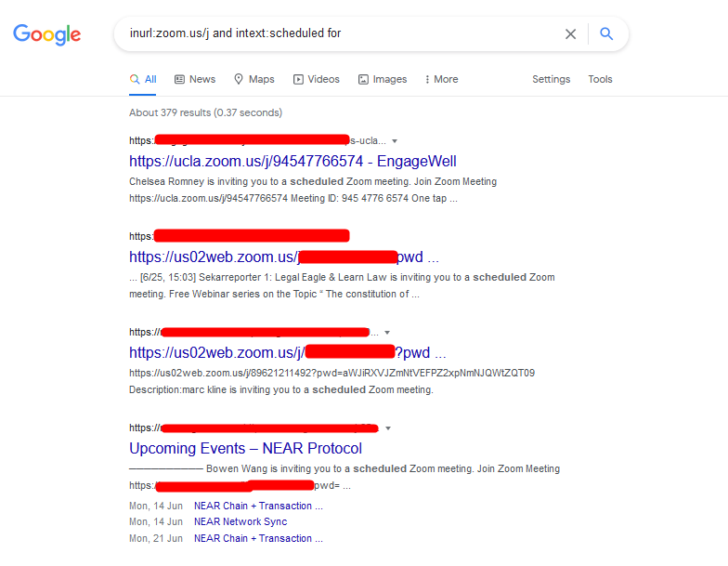Open the ucla.zoom.us EngageWell result

click(293, 162)
